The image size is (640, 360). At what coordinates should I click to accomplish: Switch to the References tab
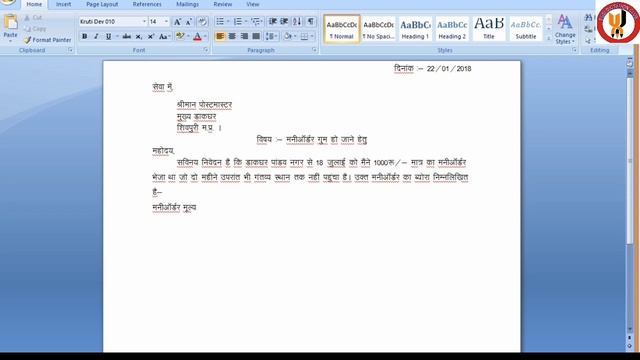147,4
